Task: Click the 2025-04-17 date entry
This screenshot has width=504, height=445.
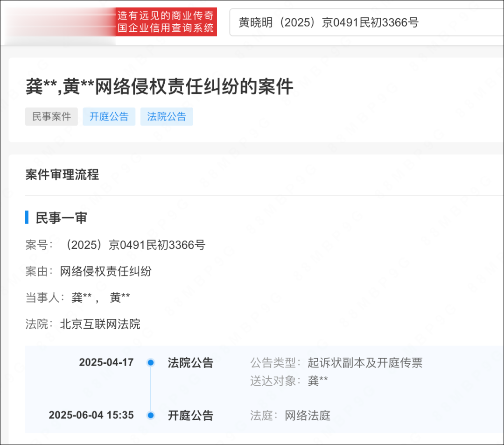Action: [106, 362]
